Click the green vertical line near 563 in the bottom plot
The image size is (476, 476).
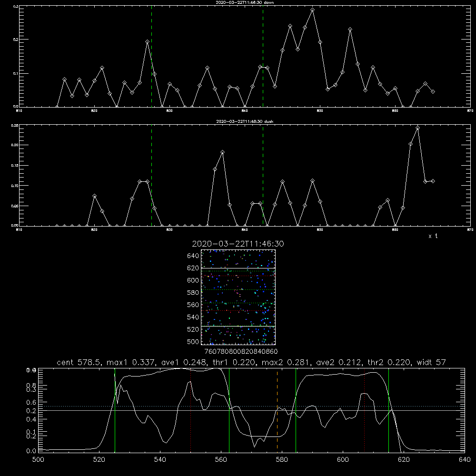[x=229, y=410]
